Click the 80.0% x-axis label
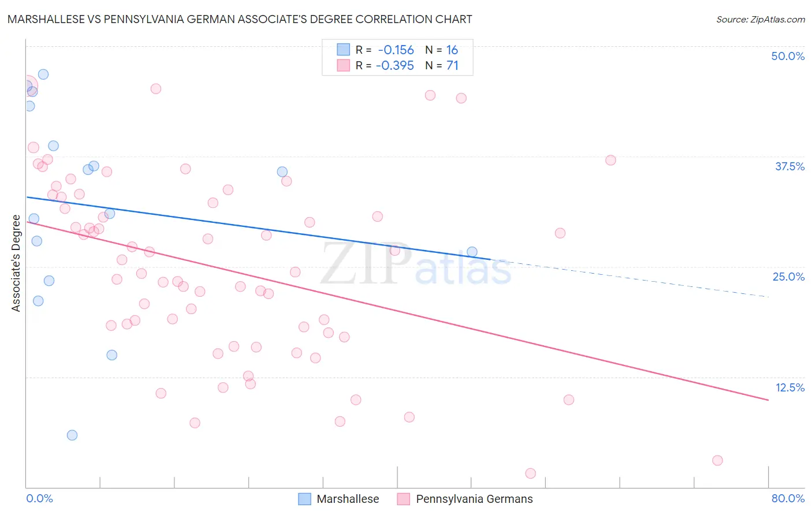This screenshot has width=812, height=515. 788,498
